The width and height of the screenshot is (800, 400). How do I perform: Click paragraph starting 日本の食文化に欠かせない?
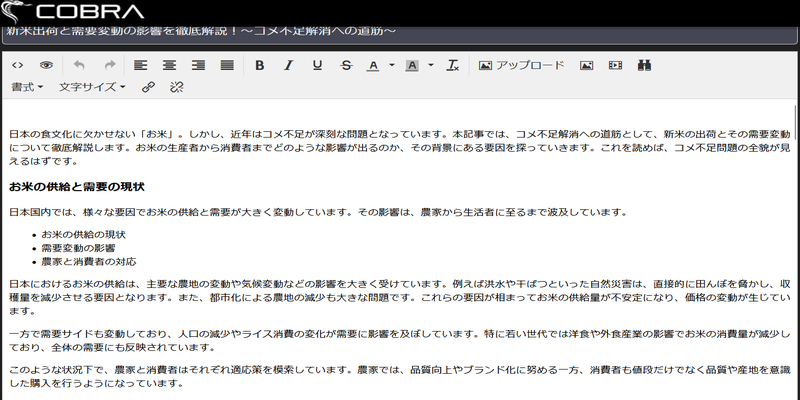click(400, 148)
